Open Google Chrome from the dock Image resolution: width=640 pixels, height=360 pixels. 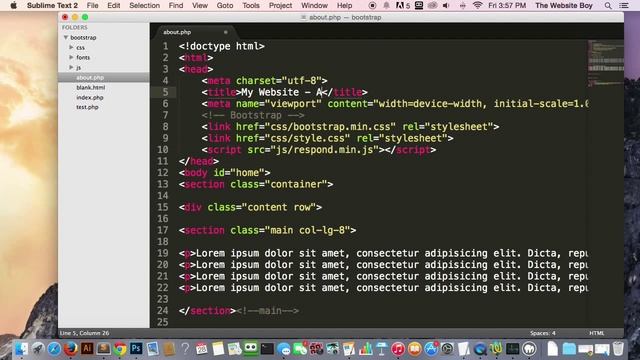[120, 349]
